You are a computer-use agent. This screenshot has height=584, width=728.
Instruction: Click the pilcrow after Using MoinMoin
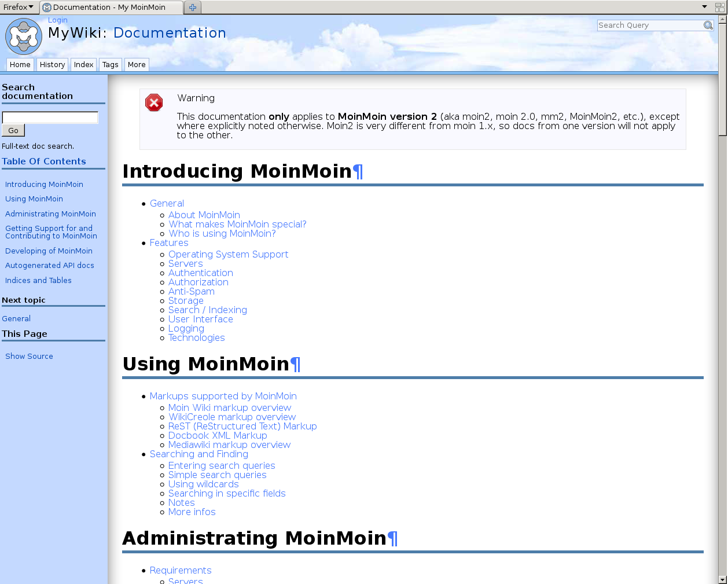(295, 364)
